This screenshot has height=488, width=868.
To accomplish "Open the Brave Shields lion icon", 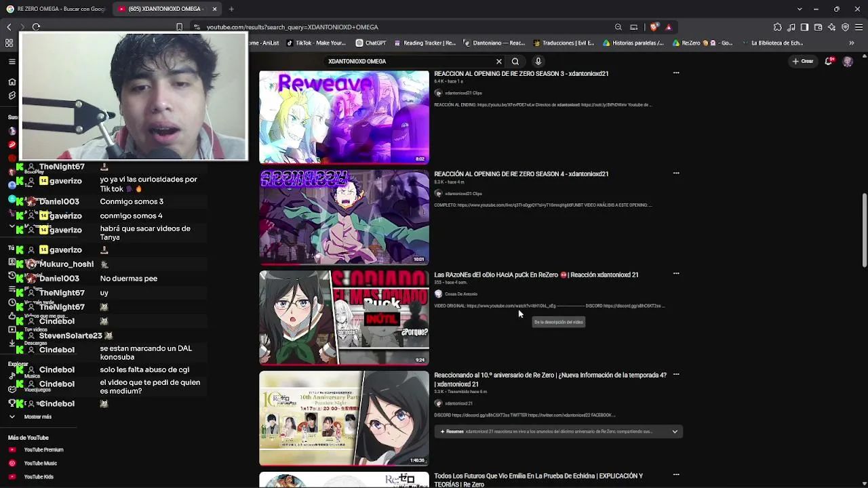I will [654, 27].
